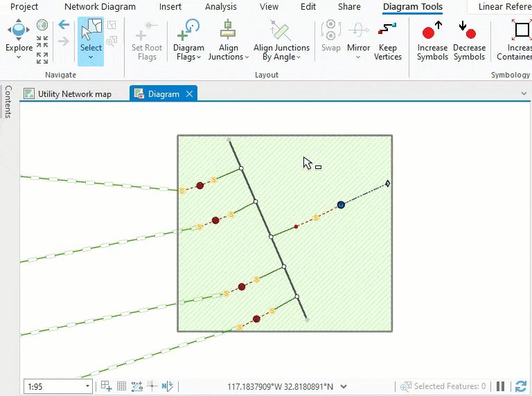The width and height of the screenshot is (532, 396).
Task: Refresh the diagram view
Action: [x=521, y=386]
